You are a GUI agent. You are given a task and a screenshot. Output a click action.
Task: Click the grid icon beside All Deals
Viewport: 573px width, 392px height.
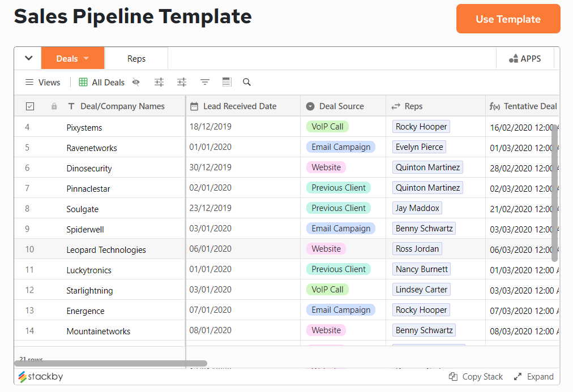click(82, 82)
